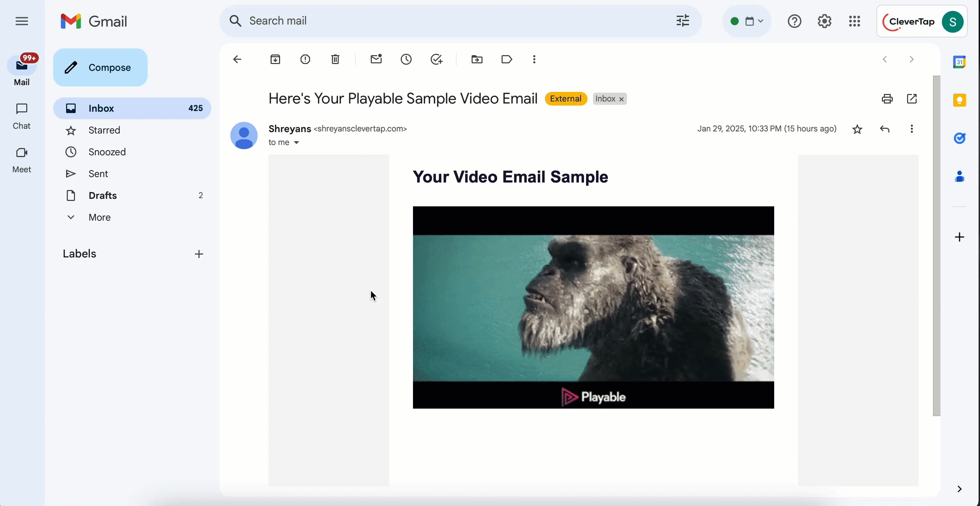
Task: Click the Compose button
Action: [x=101, y=67]
